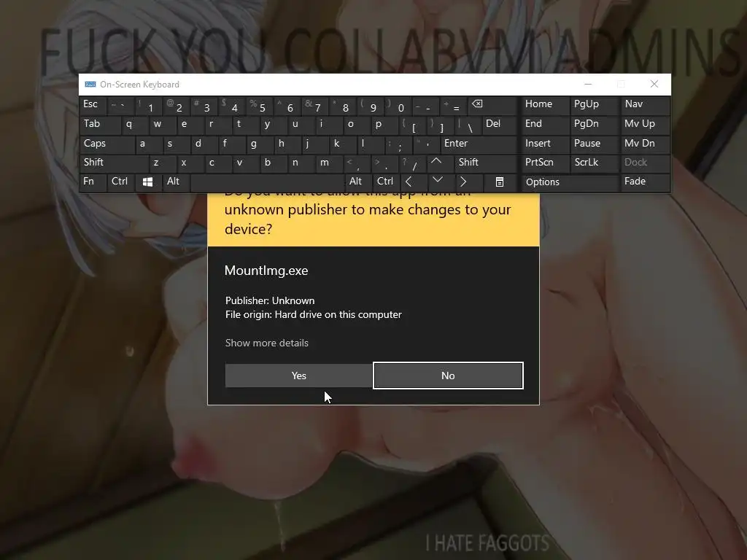Toggle the left Ctrl key

(x=120, y=182)
